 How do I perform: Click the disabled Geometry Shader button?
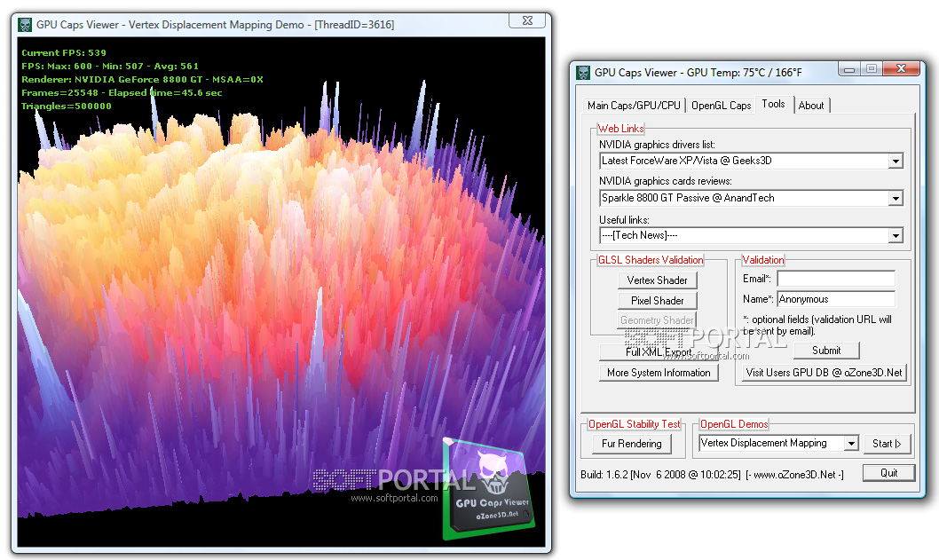pyautogui.click(x=657, y=320)
